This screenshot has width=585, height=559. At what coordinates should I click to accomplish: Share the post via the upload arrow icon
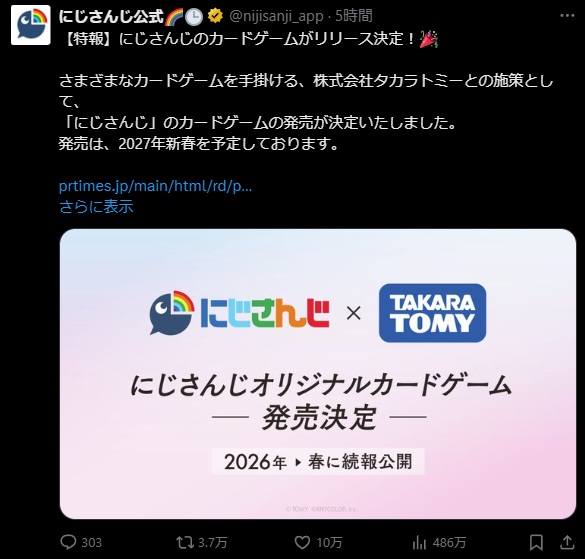567,542
